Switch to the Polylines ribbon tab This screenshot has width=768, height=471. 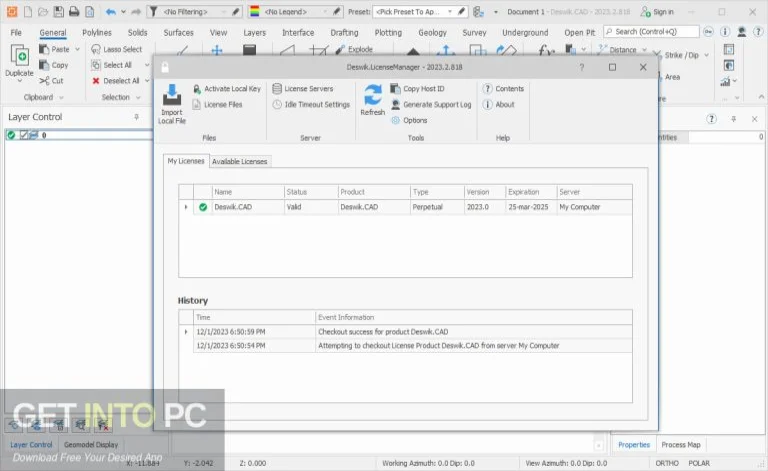coord(97,32)
